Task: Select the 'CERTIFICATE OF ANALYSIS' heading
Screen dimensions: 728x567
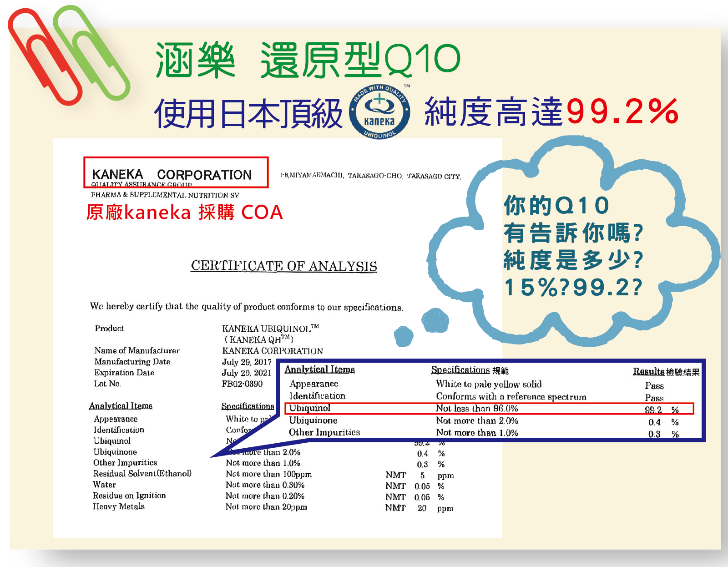Action: 284,266
